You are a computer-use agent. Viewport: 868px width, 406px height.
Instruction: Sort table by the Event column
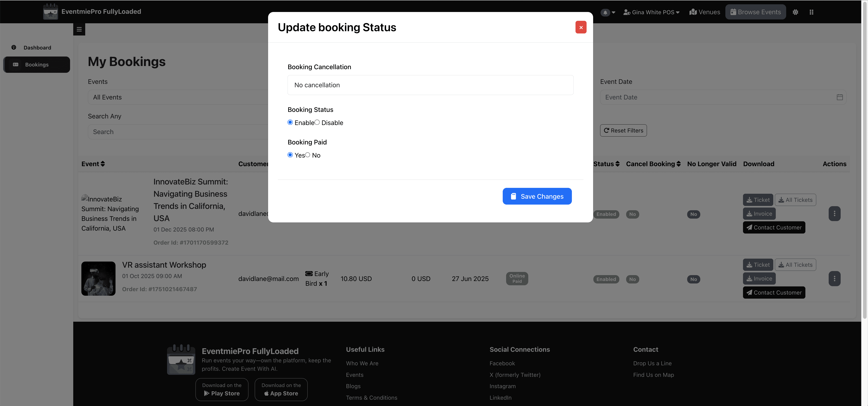[x=93, y=164]
